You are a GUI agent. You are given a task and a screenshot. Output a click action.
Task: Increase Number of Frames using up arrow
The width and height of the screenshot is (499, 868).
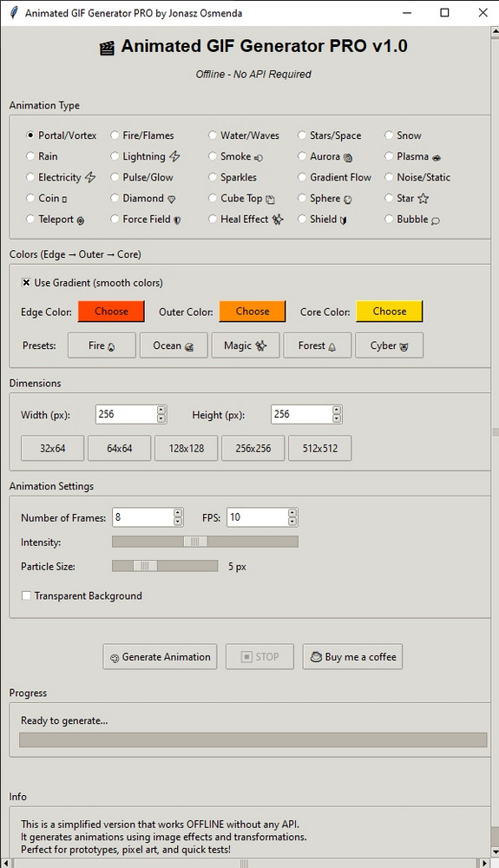click(178, 513)
